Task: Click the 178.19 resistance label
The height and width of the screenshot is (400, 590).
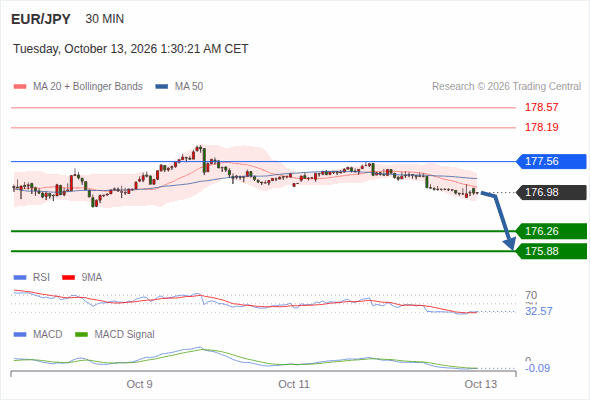Action: (x=541, y=127)
